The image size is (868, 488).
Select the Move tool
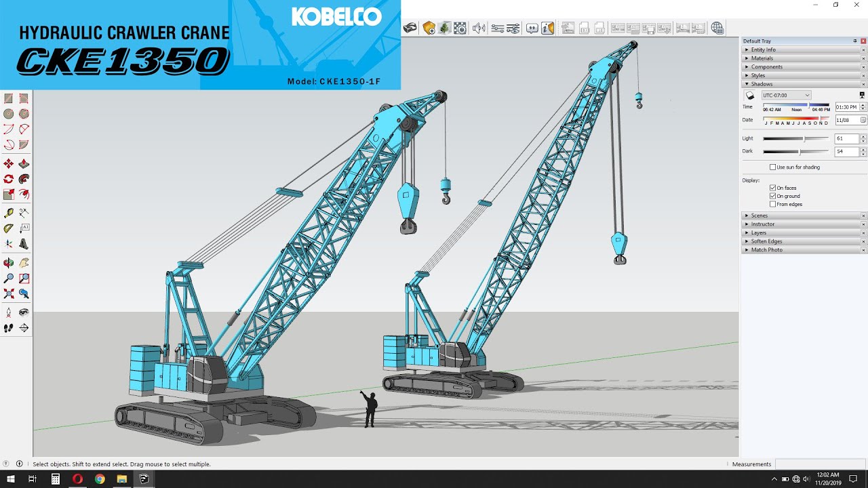coord(8,163)
